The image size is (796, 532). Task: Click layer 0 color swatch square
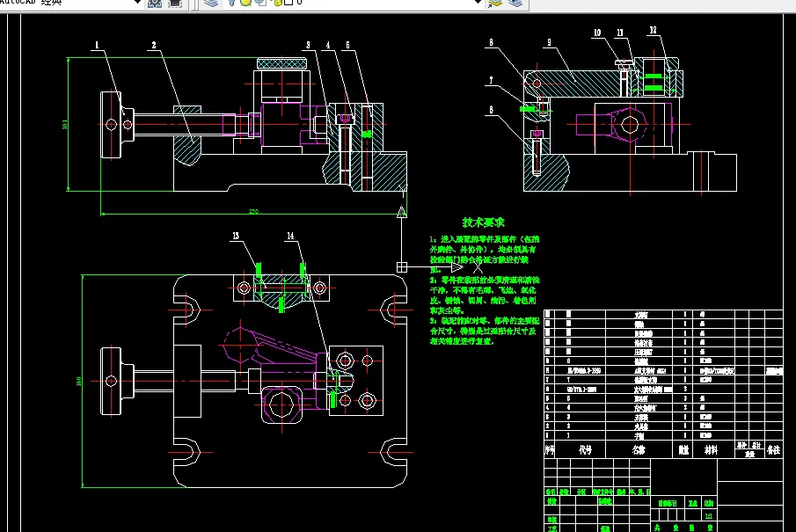coord(288,3)
